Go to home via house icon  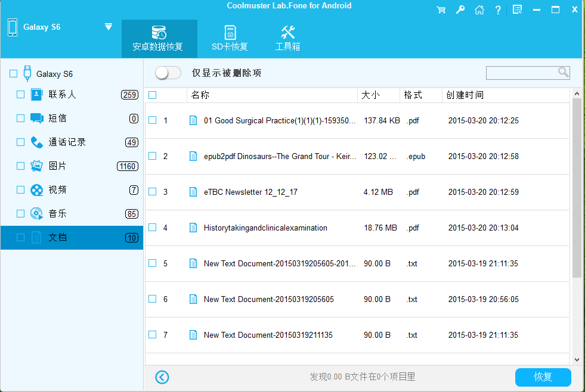(x=479, y=10)
